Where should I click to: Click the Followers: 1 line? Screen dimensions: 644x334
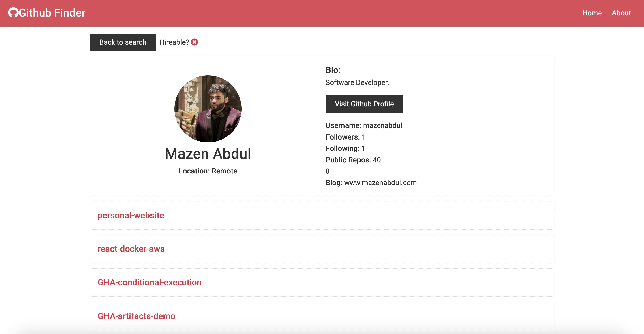[x=345, y=137]
